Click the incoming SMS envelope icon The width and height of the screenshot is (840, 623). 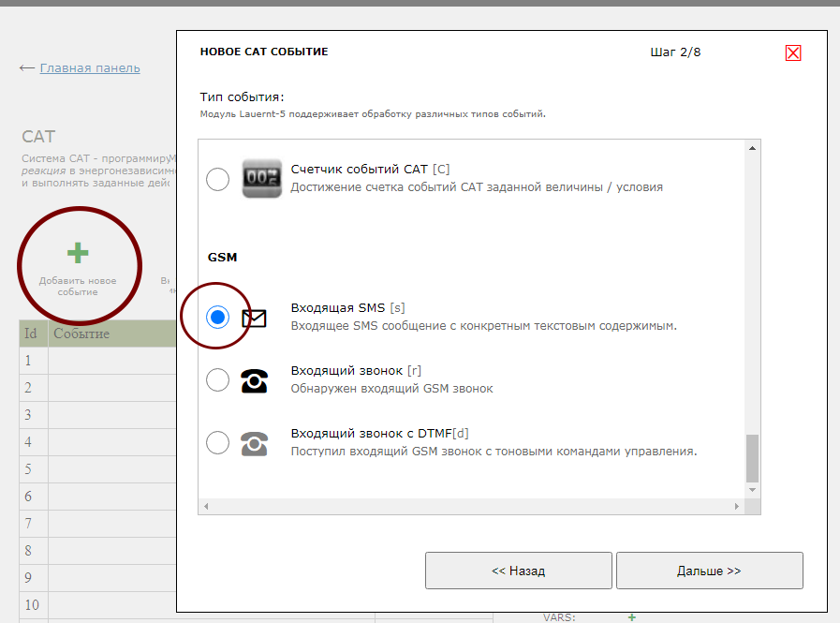point(254,319)
